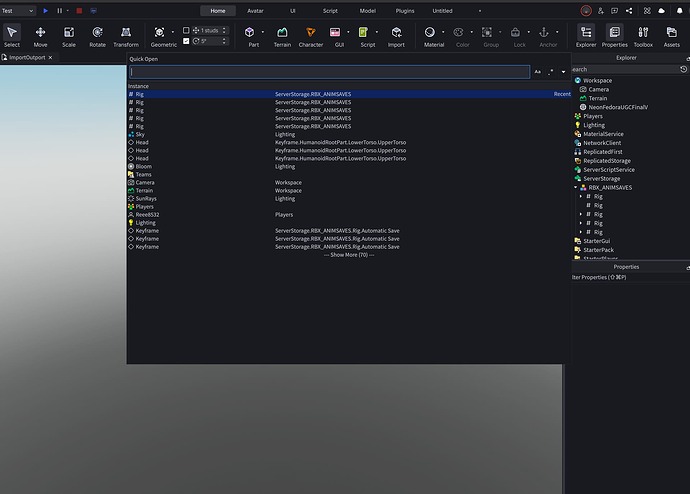Open the Quick Open filter dropdown
Image resolution: width=690 pixels, height=494 pixels.
pos(563,72)
